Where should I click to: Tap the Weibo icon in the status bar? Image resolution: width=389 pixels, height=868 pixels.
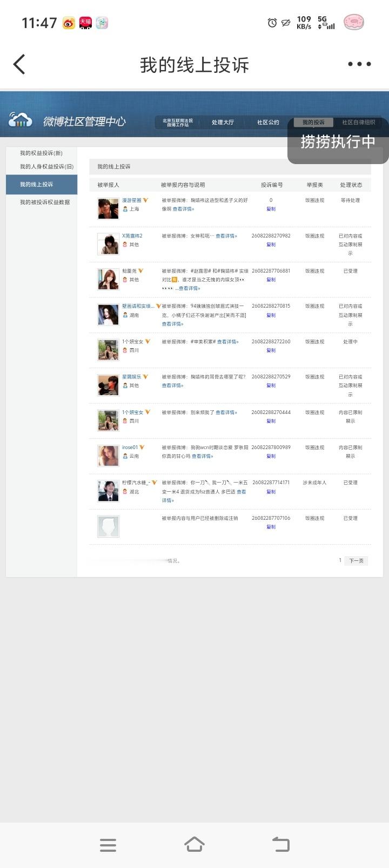coord(69,23)
